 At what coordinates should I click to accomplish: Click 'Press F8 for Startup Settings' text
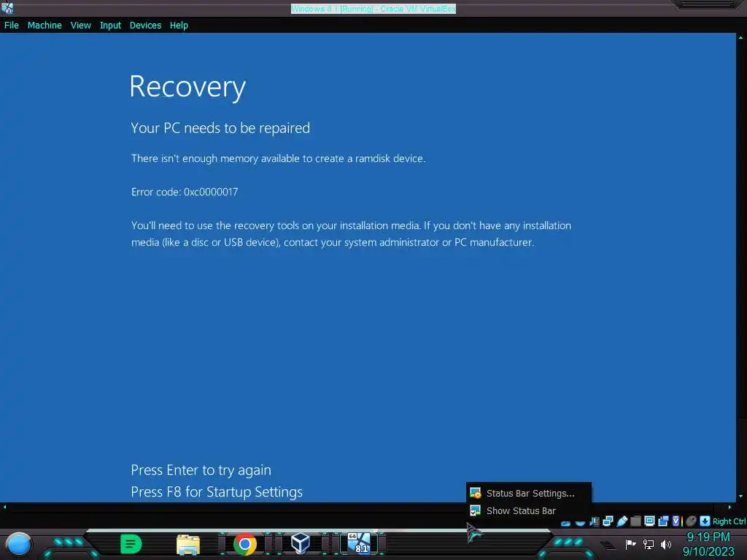217,492
